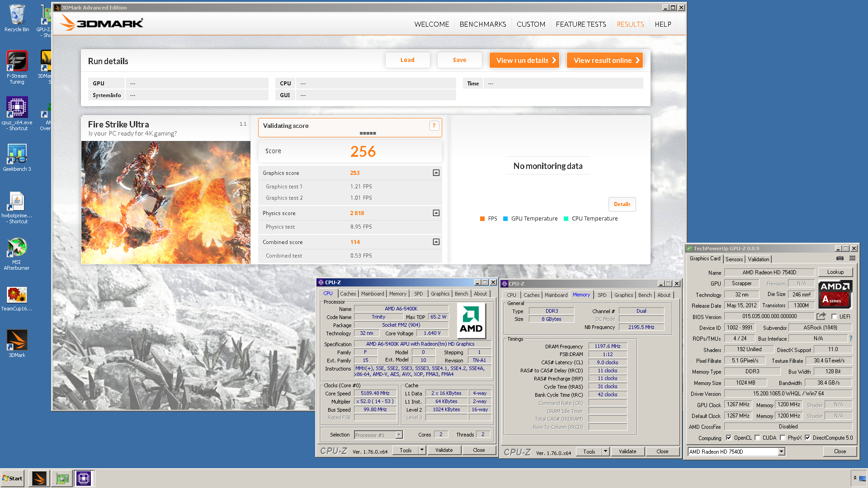Viewport: 868px width, 488px height.
Task: Open Graphics tab in right CPU-Z window
Action: 623,295
